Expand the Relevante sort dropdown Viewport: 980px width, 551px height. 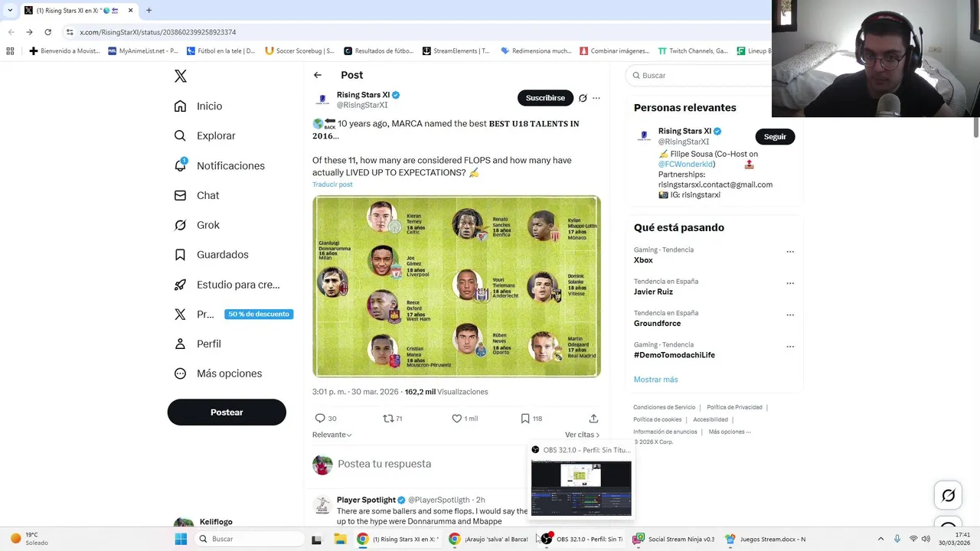click(332, 435)
